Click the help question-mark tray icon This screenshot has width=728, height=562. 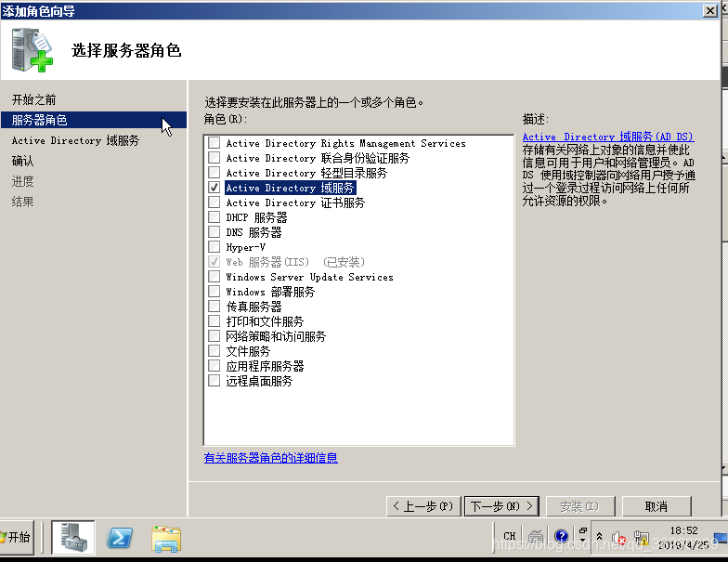(x=561, y=537)
